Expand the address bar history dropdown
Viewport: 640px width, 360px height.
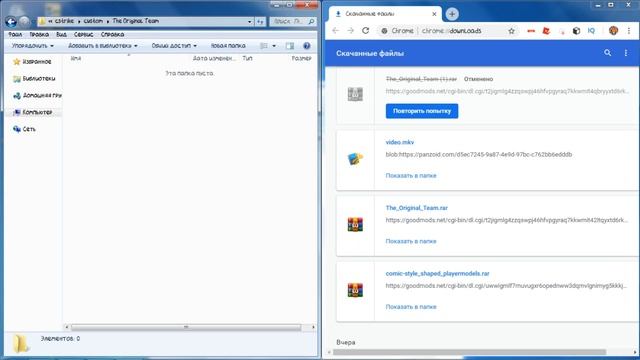[x=250, y=22]
